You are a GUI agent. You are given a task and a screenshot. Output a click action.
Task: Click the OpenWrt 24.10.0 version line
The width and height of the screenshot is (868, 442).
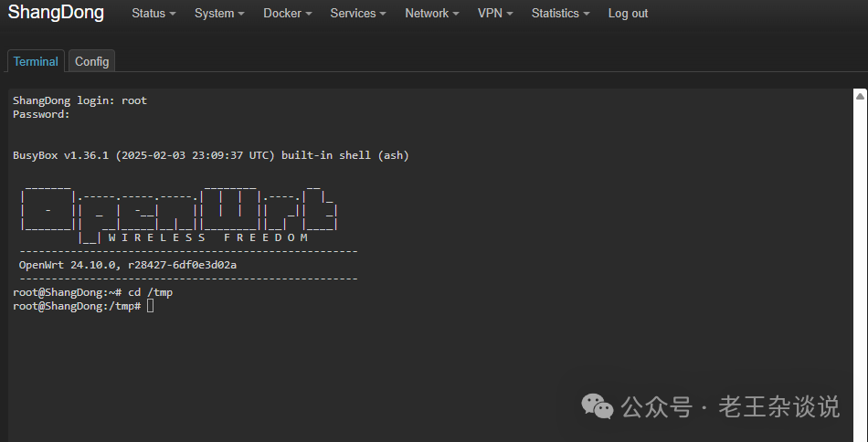pyautogui.click(x=128, y=265)
